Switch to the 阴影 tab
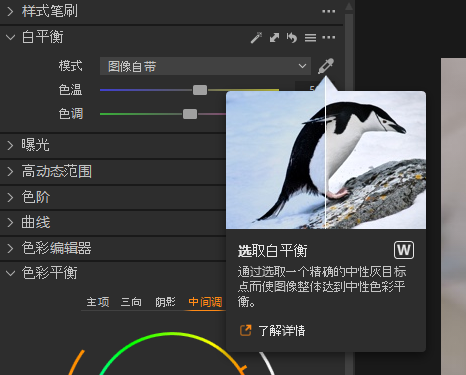The image size is (466, 375). click(165, 302)
